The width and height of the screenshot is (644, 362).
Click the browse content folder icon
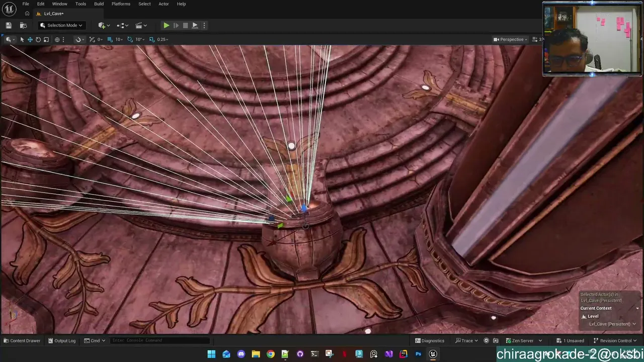(x=23, y=25)
